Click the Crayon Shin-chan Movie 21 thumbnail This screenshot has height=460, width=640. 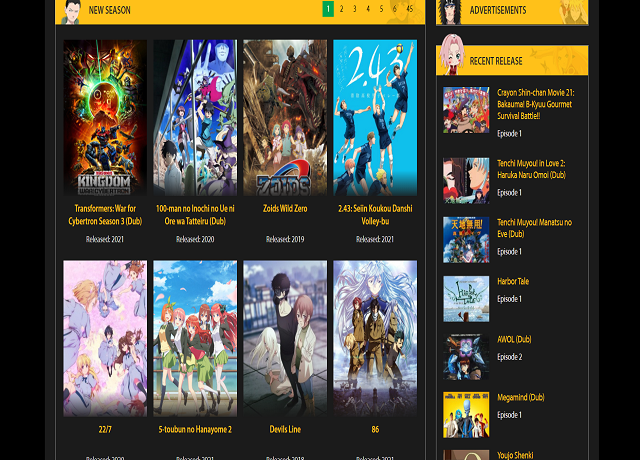tap(466, 111)
